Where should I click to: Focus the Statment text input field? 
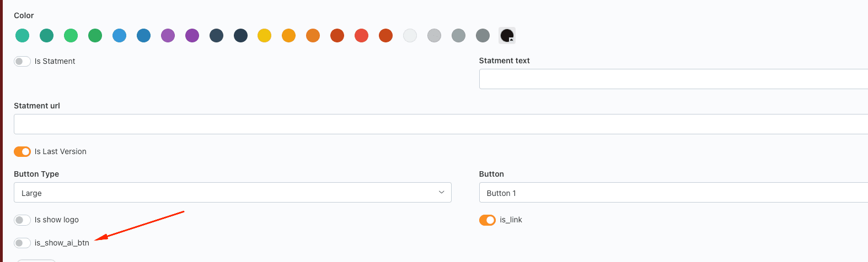coord(673,79)
